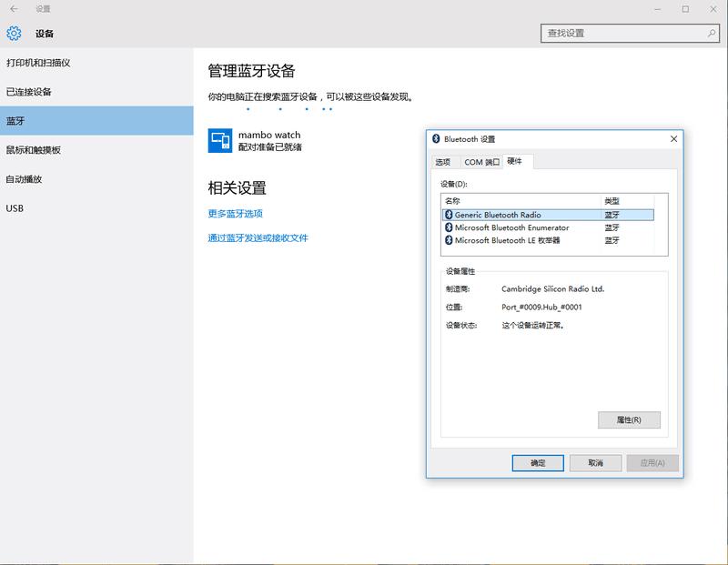Switch to the COM 端口 tab

tap(481, 161)
